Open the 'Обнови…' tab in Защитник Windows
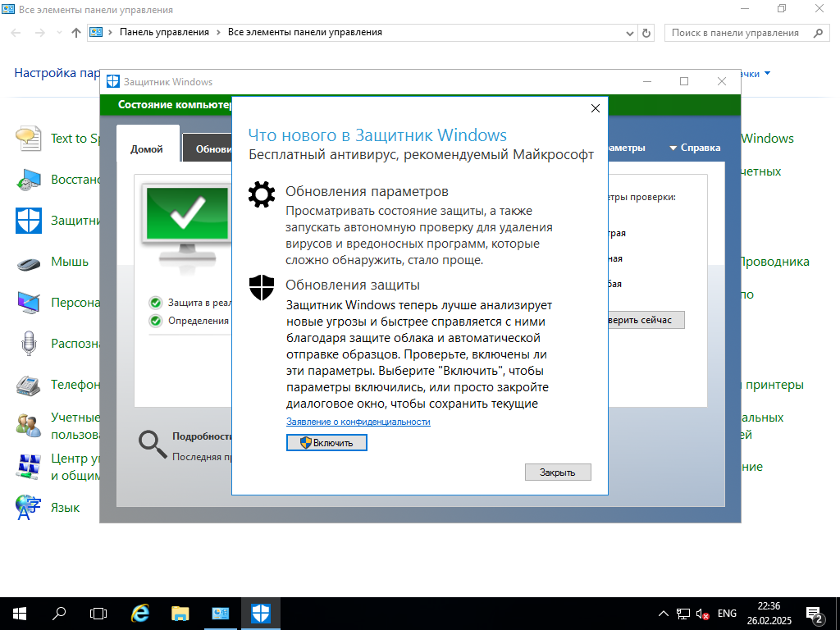The height and width of the screenshot is (630, 840). pos(208,149)
